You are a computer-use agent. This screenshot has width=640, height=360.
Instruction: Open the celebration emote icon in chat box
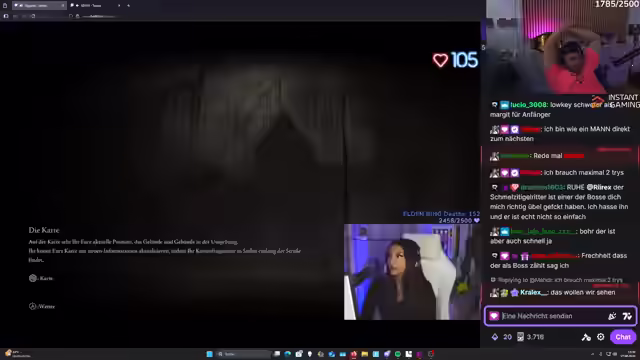pyautogui.click(x=612, y=316)
